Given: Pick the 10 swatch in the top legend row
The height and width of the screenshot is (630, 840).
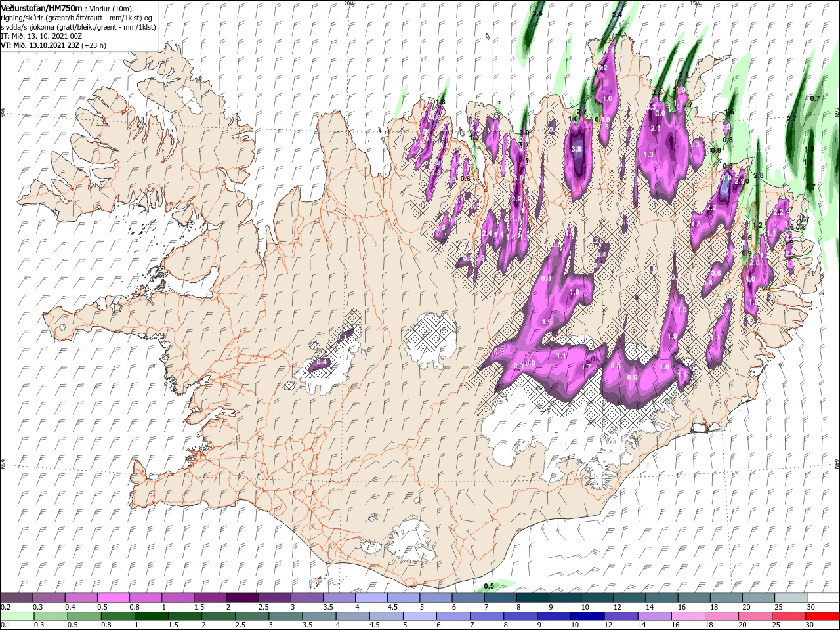Looking at the screenshot, I should [x=597, y=598].
